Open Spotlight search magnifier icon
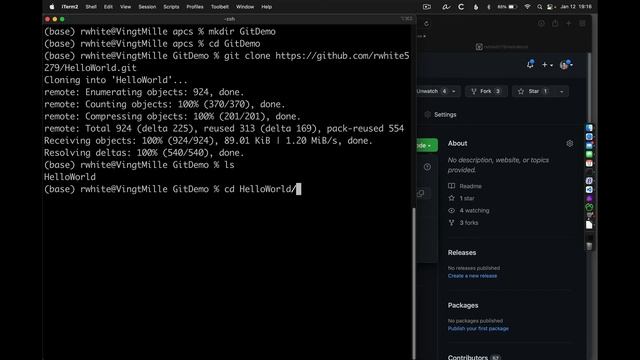 click(540, 7)
